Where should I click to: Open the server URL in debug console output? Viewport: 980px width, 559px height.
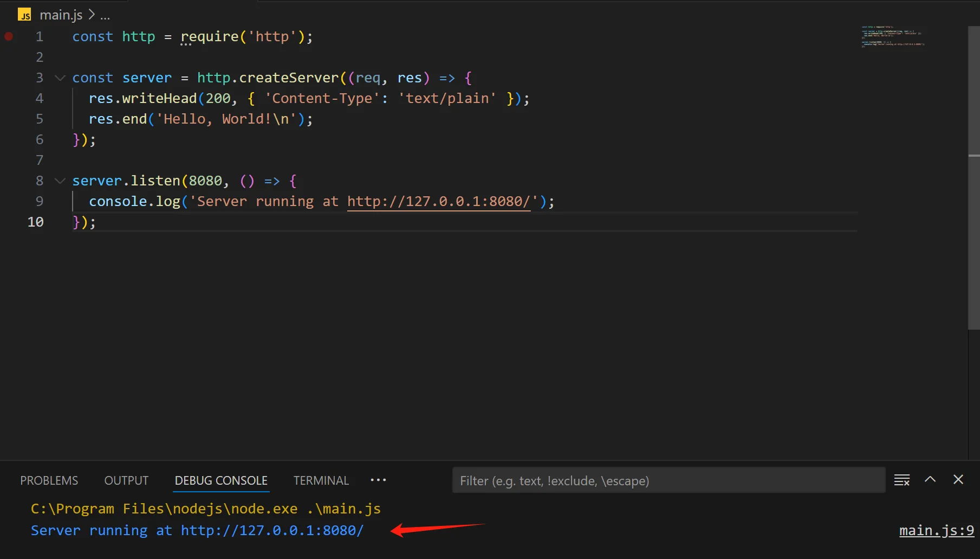(272, 530)
